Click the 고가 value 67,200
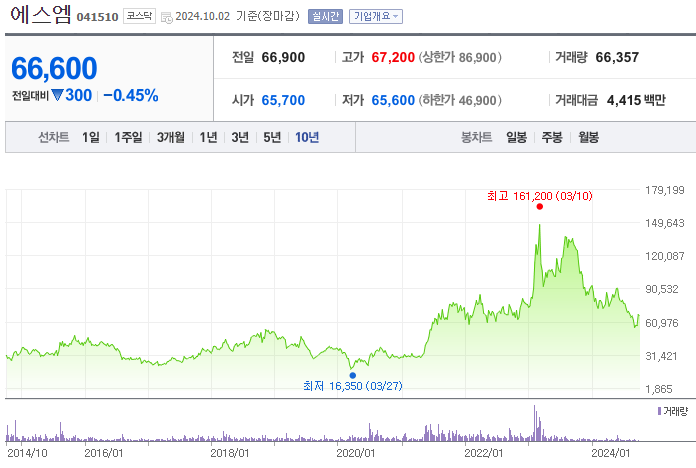 [x=393, y=57]
